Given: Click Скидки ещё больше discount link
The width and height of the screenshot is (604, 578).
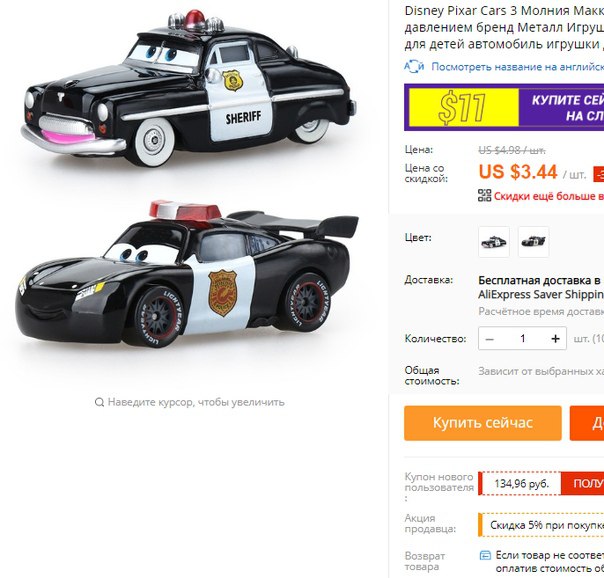Looking at the screenshot, I should 549,196.
